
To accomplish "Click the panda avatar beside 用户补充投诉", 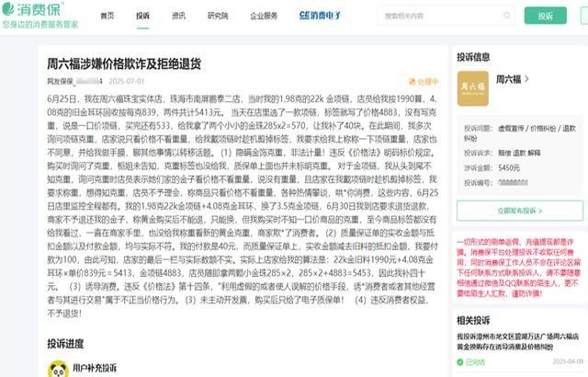I will pos(58,369).
